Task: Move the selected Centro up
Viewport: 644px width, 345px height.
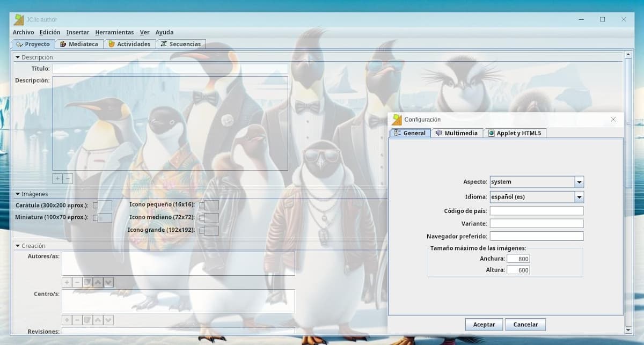Action: tap(98, 320)
